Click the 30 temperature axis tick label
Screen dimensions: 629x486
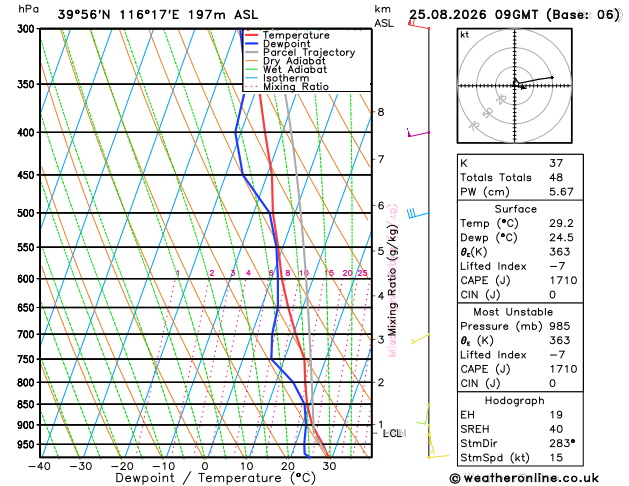click(x=329, y=466)
